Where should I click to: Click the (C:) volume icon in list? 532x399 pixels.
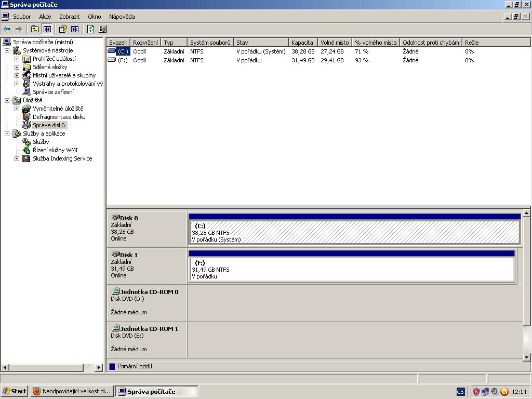pos(112,51)
